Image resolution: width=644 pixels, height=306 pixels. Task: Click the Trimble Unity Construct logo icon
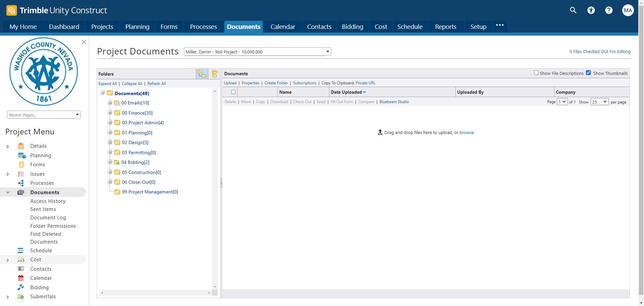tap(11, 10)
